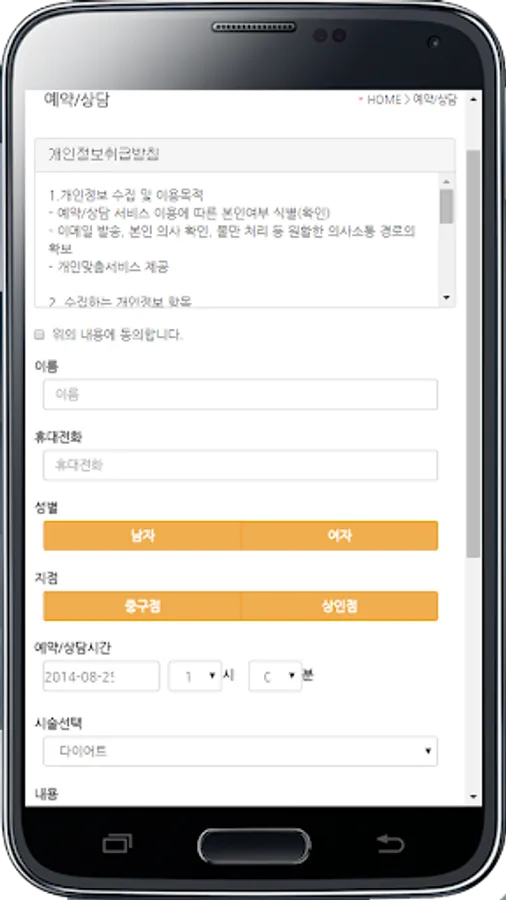Image resolution: width=506 pixels, height=900 pixels.
Task: Open the hour (시) dropdown
Action: click(x=195, y=676)
